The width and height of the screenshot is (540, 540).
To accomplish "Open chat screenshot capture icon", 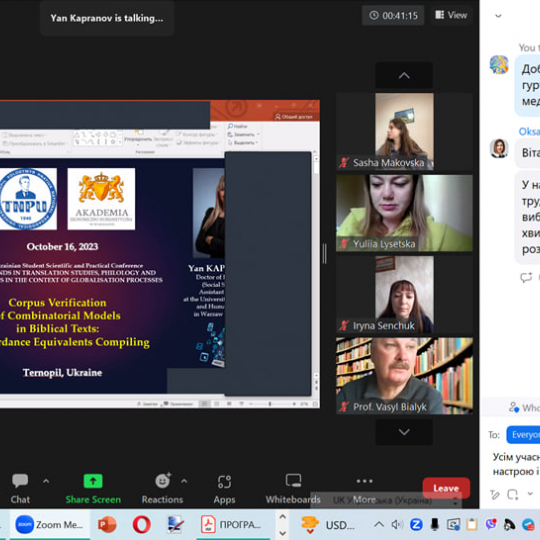I will pyautogui.click(x=512, y=495).
